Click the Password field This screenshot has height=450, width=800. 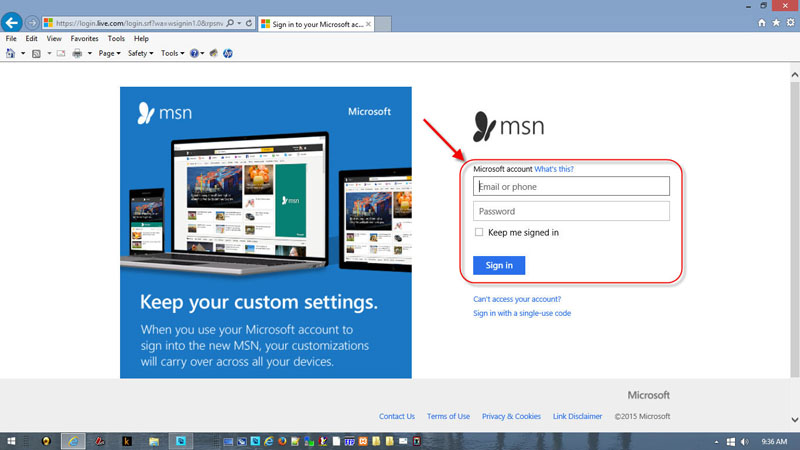[571, 211]
